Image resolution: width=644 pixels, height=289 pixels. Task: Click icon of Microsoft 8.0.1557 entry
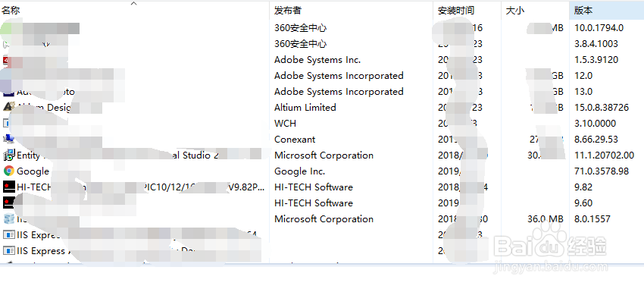coord(8,218)
